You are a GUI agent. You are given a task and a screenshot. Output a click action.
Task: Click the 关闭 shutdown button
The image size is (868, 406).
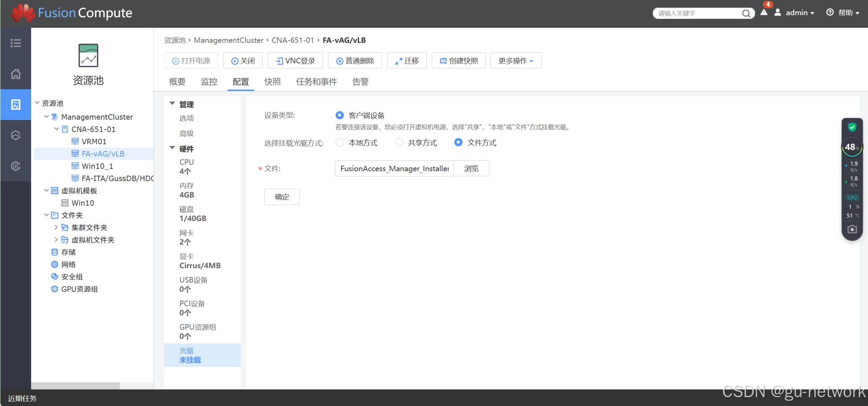tap(243, 61)
